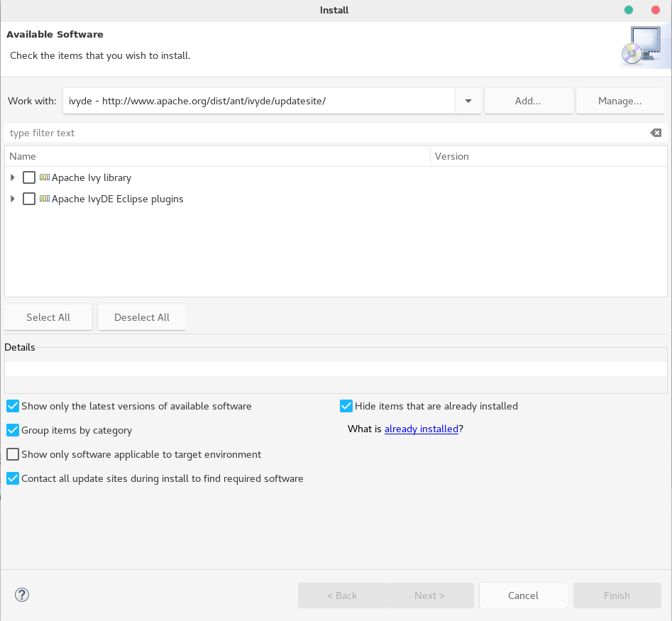672x621 pixels.
Task: Sort by the Name column header
Action: click(x=217, y=156)
